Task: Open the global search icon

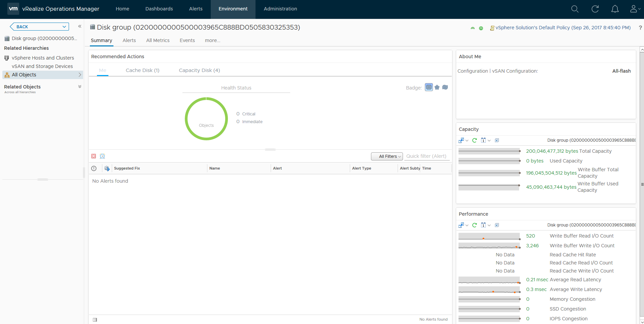Action: (x=575, y=9)
